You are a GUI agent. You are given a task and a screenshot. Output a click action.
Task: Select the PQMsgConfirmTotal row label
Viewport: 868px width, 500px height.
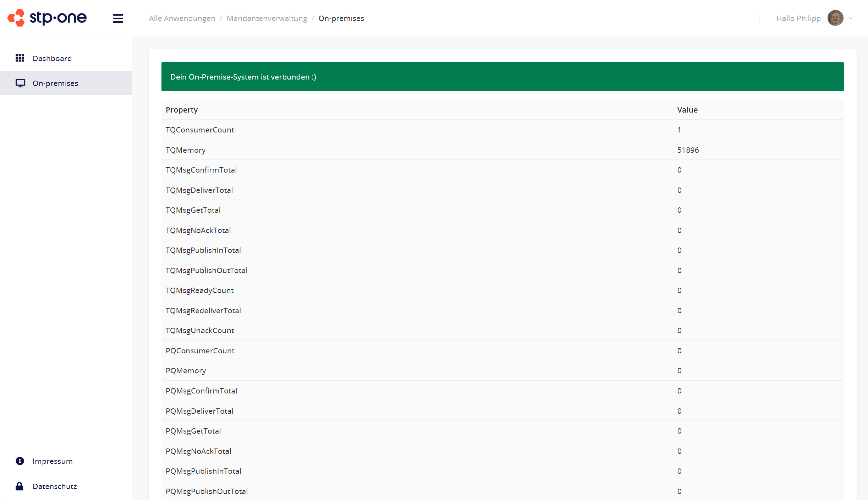(x=202, y=391)
